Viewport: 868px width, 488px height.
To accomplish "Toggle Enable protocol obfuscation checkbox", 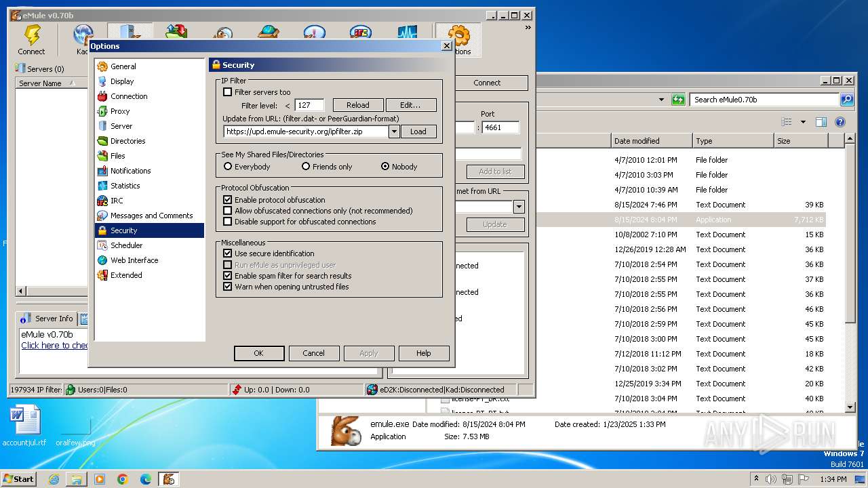I will tap(228, 200).
